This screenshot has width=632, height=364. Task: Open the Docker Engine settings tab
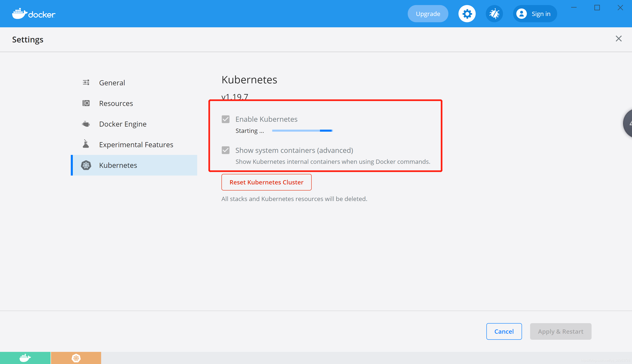point(134,124)
